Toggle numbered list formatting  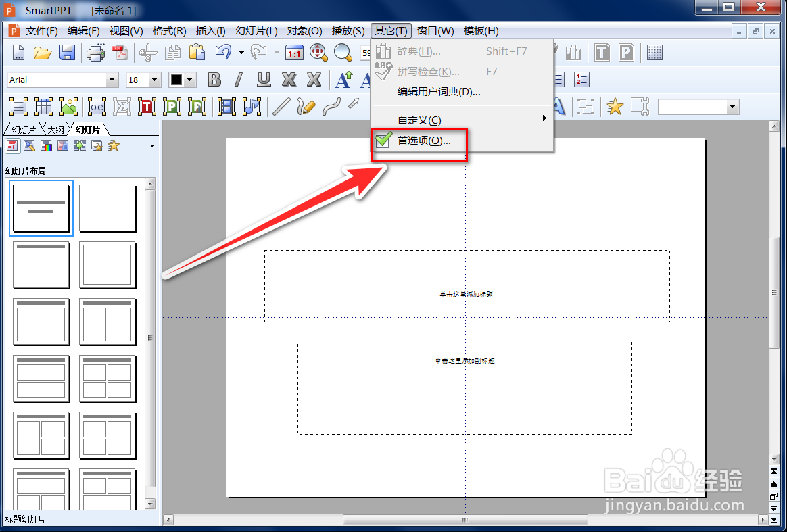[x=581, y=79]
